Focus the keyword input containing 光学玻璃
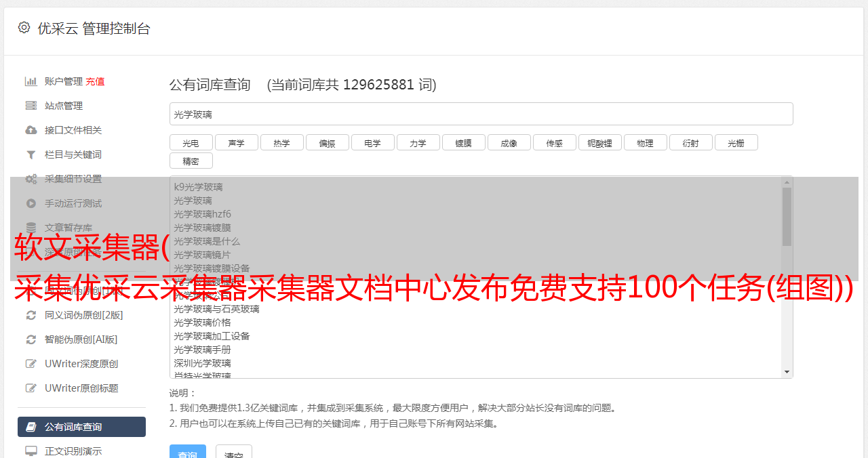Image resolution: width=868 pixels, height=458 pixels. pyautogui.click(x=481, y=114)
